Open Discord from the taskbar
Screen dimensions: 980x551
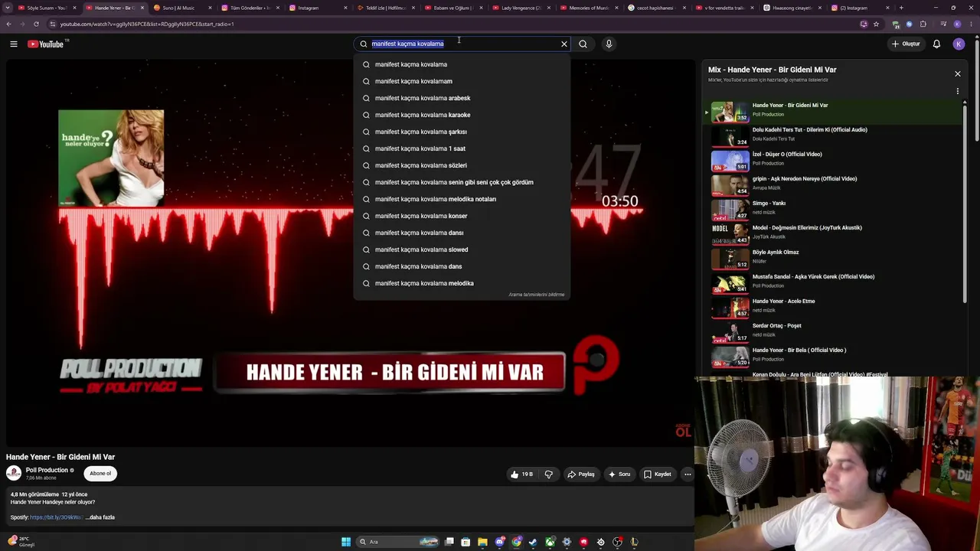click(x=499, y=542)
